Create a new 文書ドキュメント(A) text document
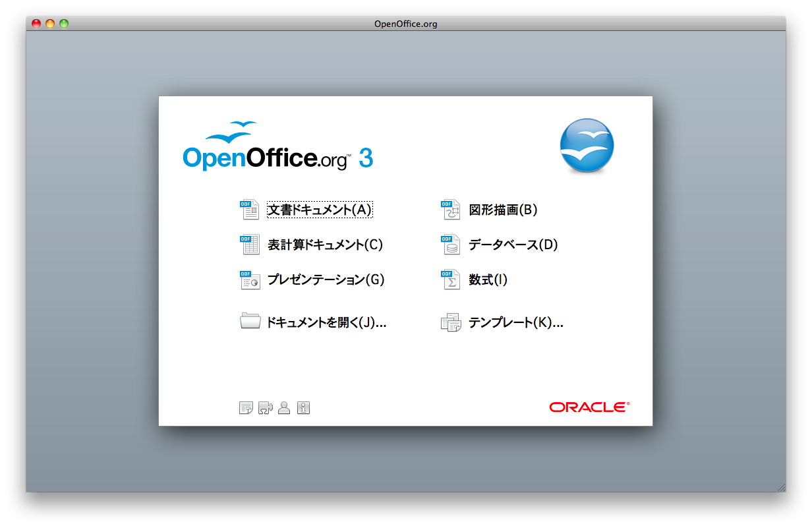Image resolution: width=812 pixels, height=528 pixels. click(306, 210)
